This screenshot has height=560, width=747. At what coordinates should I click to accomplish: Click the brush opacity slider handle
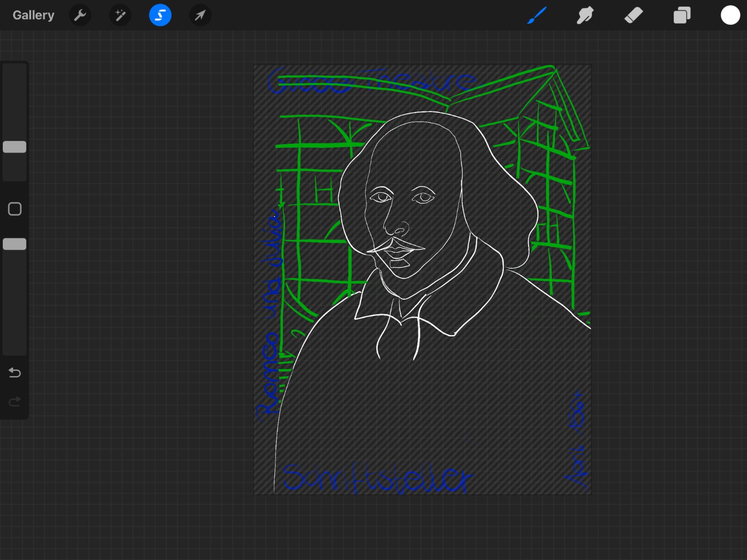tap(14, 244)
